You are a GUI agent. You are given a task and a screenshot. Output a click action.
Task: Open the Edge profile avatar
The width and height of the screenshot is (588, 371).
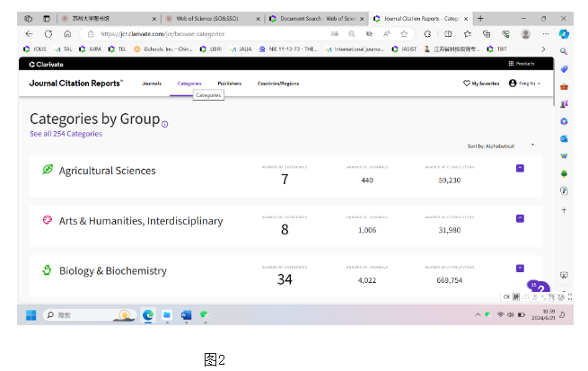coord(526,34)
